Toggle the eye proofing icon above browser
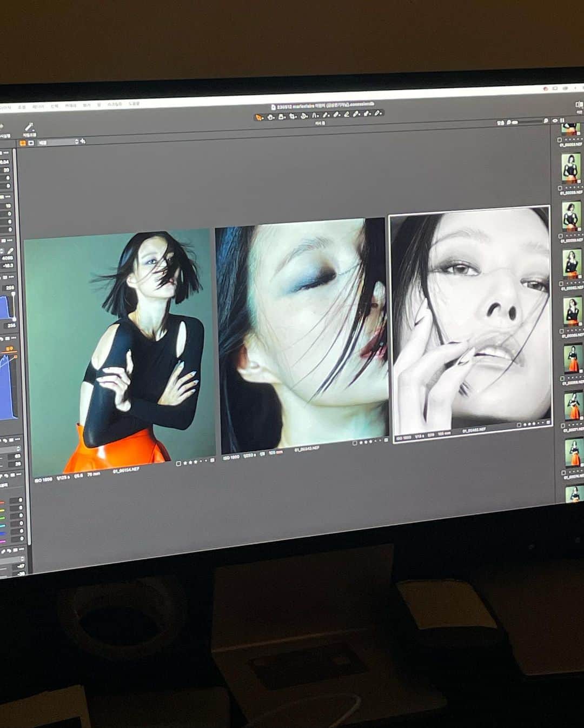 [x=555, y=121]
